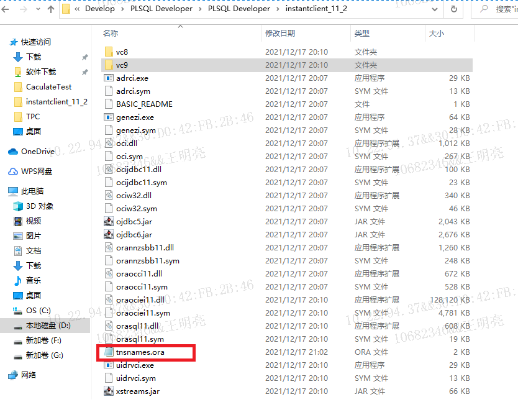Select the oci.dll file icon

(x=109, y=143)
